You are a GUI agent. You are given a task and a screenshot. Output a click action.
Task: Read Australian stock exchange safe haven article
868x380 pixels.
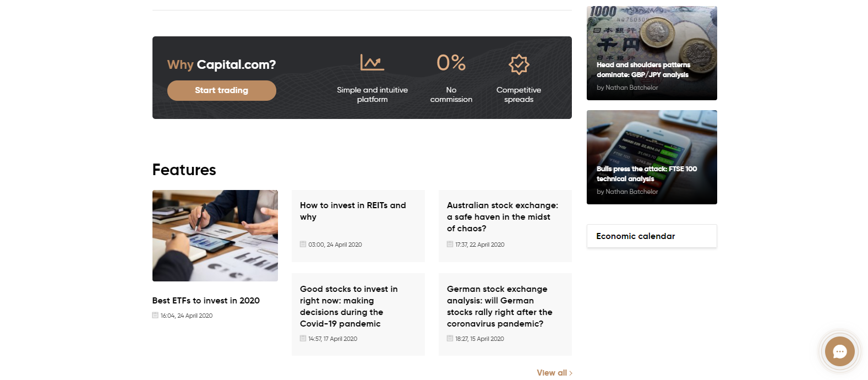503,217
